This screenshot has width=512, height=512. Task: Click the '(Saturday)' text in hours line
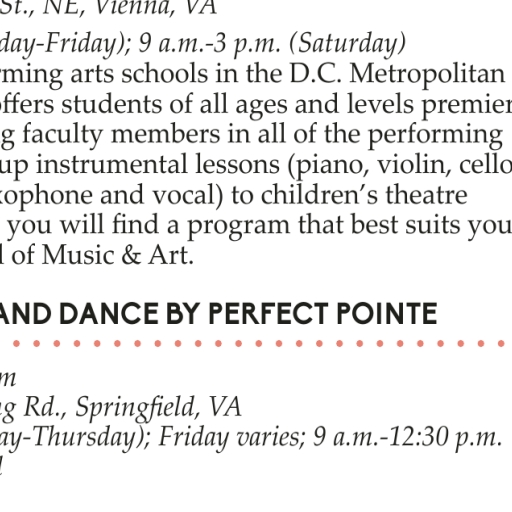click(348, 44)
